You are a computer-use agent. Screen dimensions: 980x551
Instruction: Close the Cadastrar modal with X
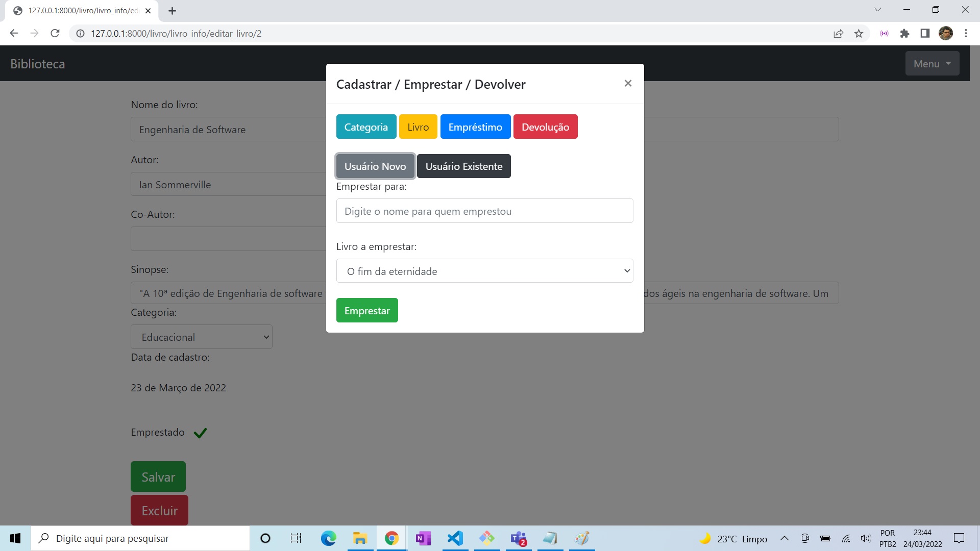[628, 83]
